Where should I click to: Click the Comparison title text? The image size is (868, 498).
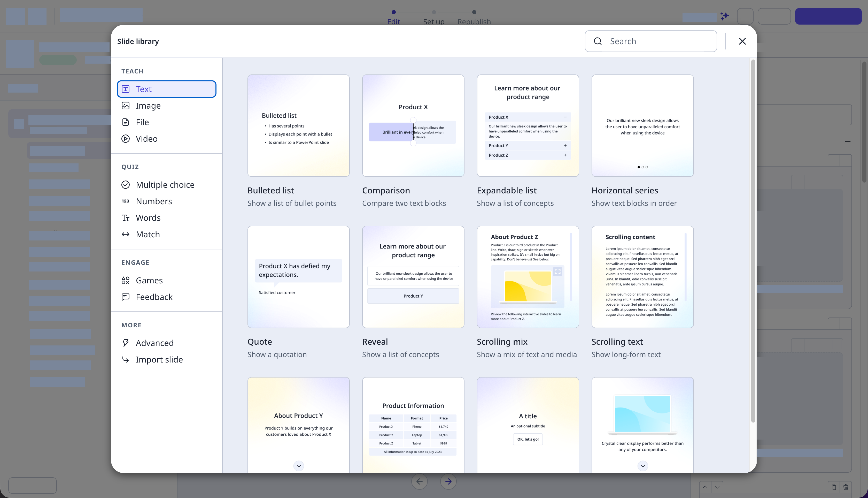tap(386, 191)
